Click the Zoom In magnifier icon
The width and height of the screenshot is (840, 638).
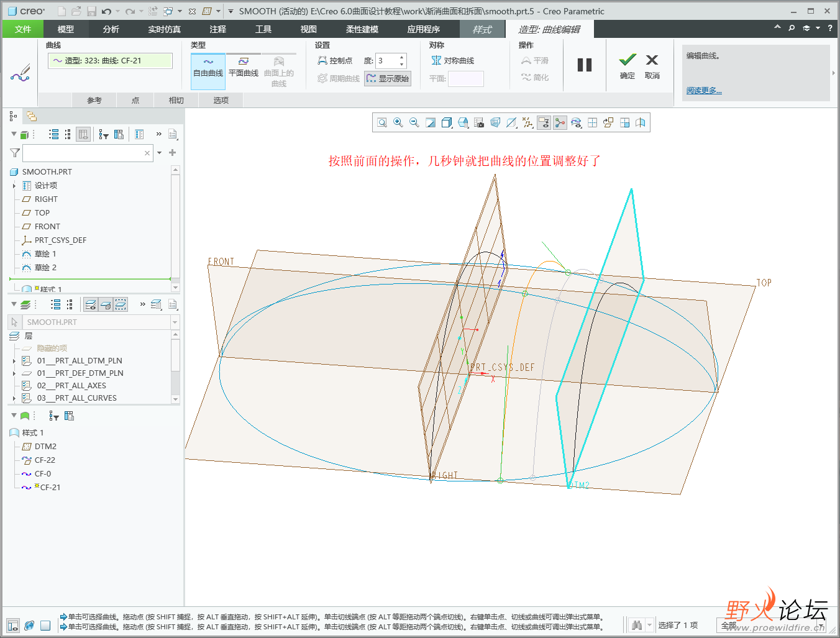(x=398, y=122)
